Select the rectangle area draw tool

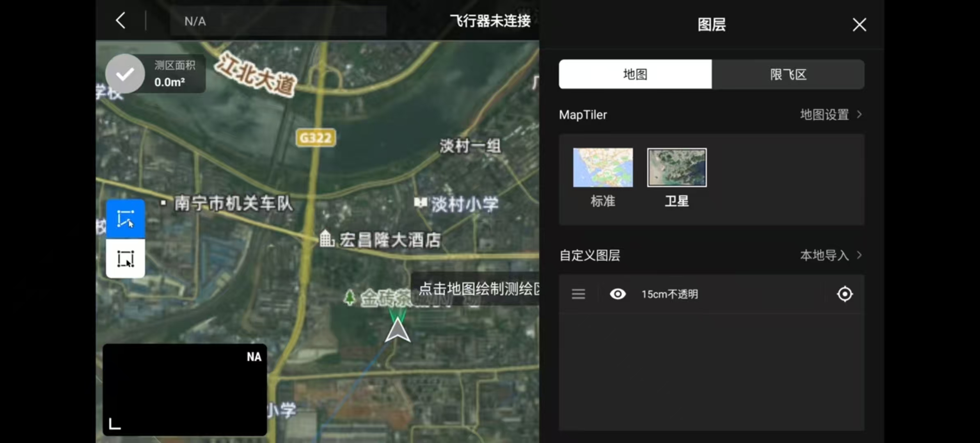click(x=125, y=258)
